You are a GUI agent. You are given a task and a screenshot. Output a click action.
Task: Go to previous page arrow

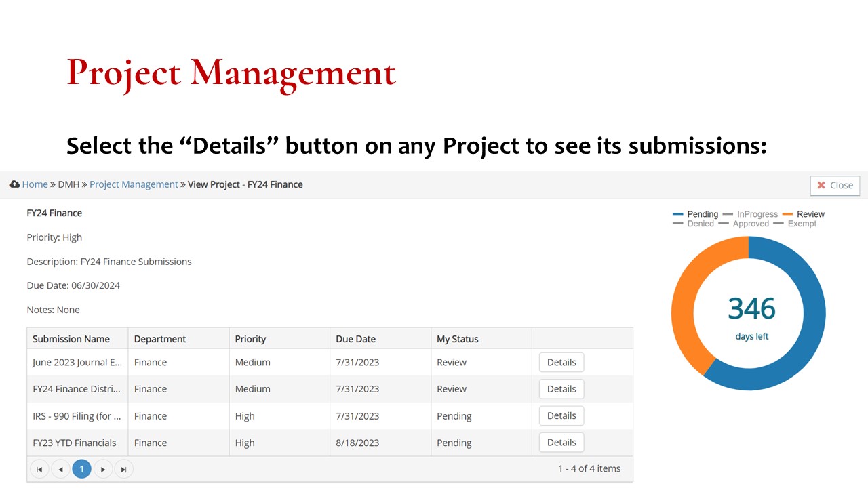pos(60,469)
